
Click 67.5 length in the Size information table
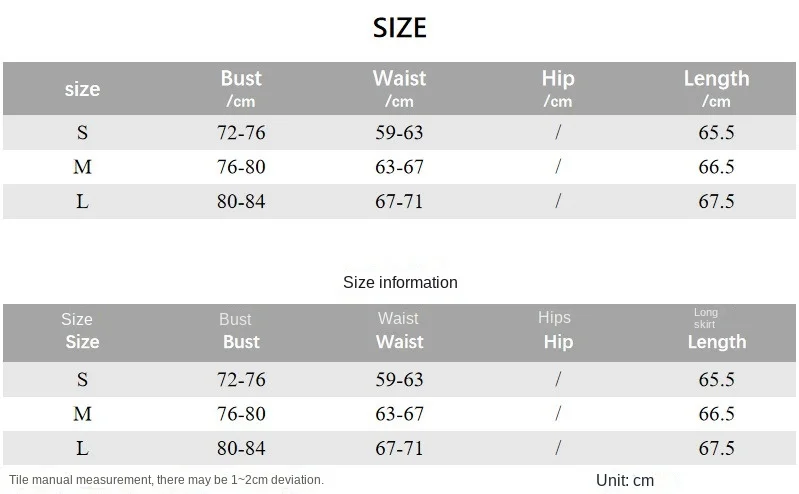coord(716,448)
